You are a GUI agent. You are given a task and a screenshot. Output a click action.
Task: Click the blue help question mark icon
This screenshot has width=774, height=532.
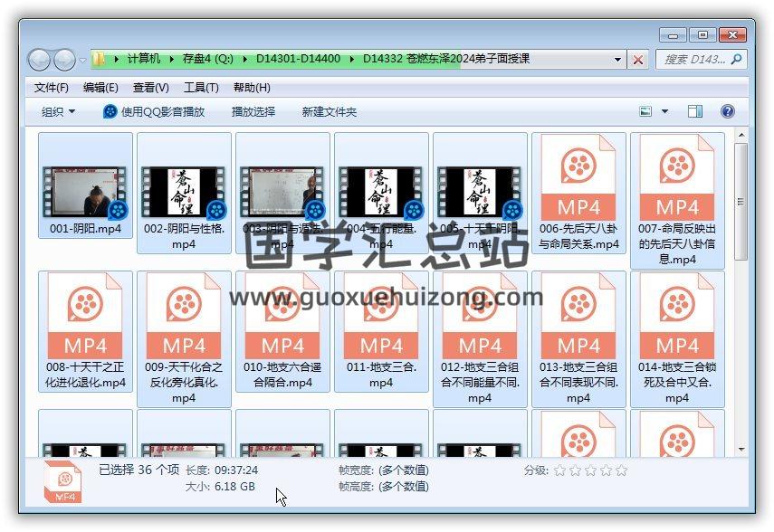coord(728,111)
